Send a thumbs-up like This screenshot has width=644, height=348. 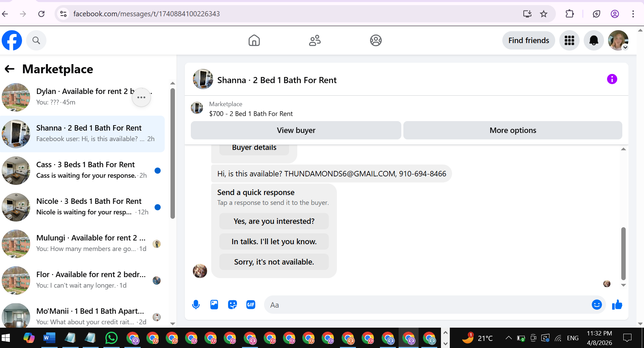pyautogui.click(x=617, y=305)
